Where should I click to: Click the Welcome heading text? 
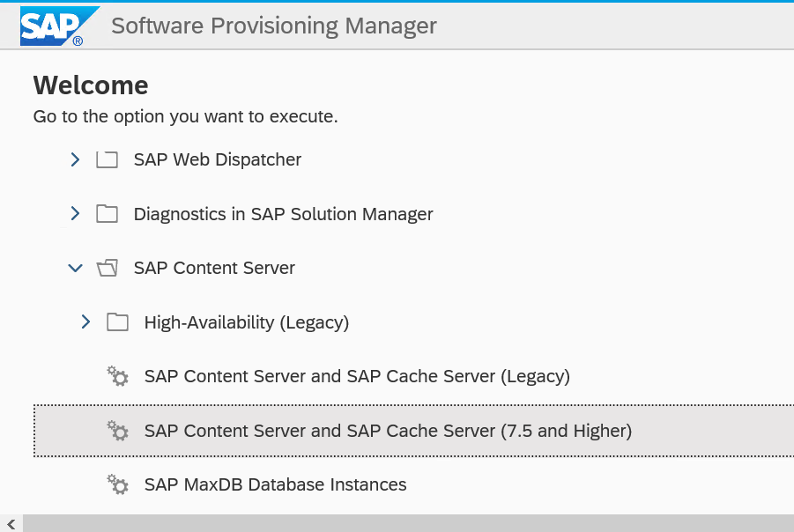click(x=90, y=85)
